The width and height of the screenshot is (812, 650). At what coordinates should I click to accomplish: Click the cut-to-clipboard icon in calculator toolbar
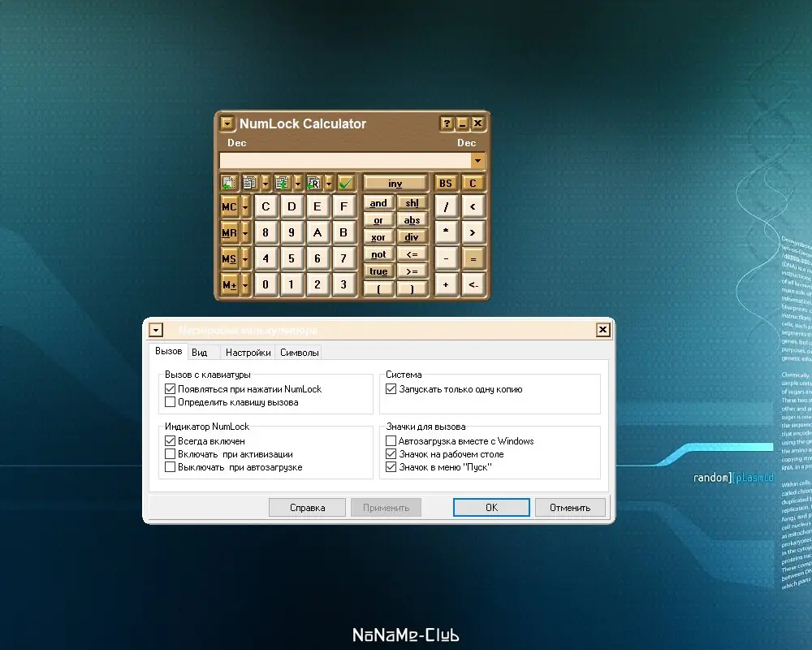point(228,183)
